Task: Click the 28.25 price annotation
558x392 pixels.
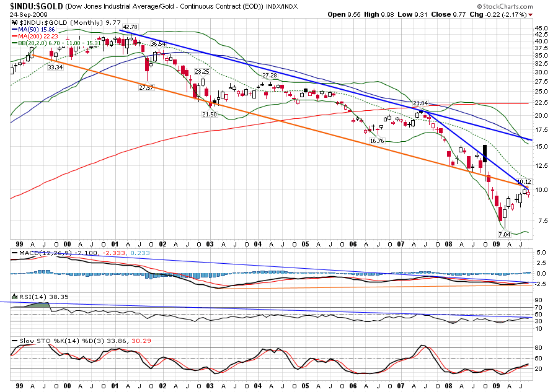Action: click(x=201, y=71)
